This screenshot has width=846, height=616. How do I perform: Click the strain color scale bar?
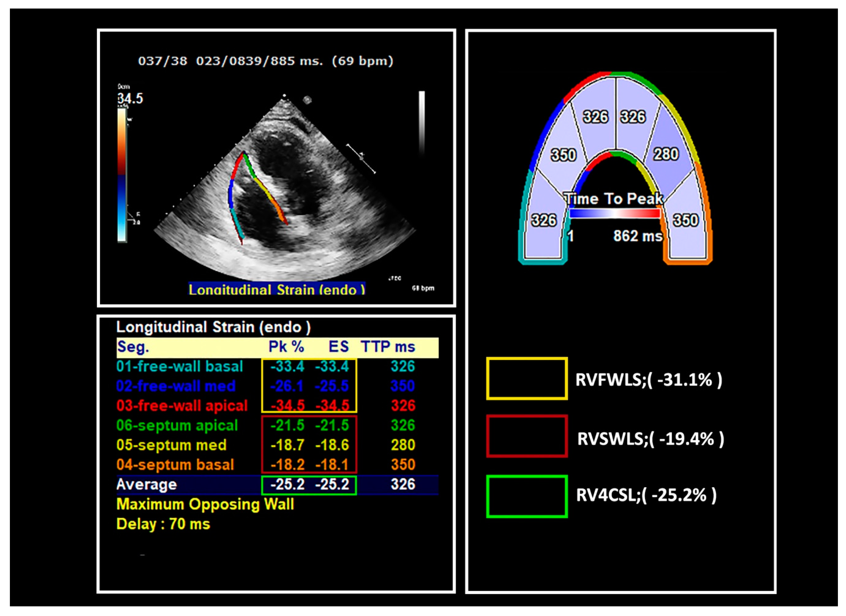click(122, 175)
